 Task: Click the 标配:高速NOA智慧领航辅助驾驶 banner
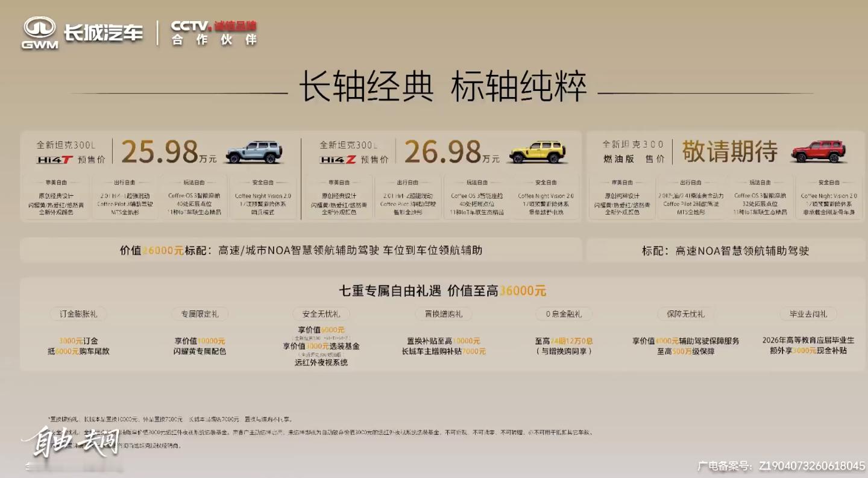[726, 250]
